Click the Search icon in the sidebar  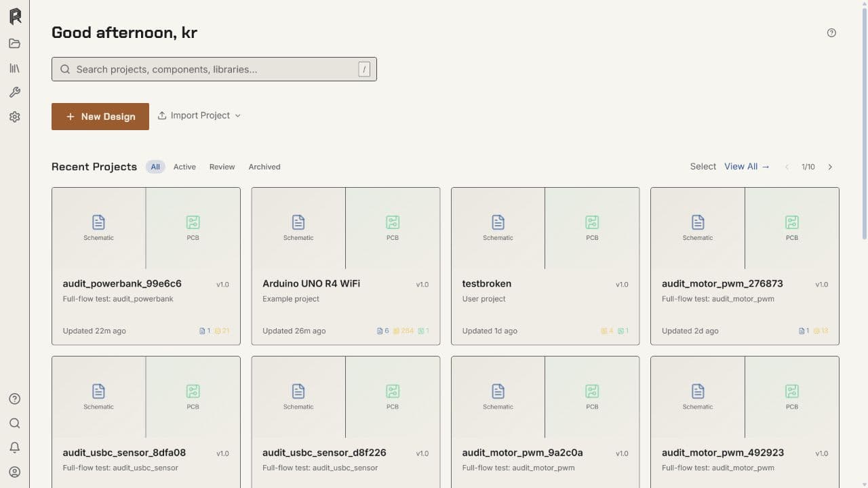[x=15, y=423]
